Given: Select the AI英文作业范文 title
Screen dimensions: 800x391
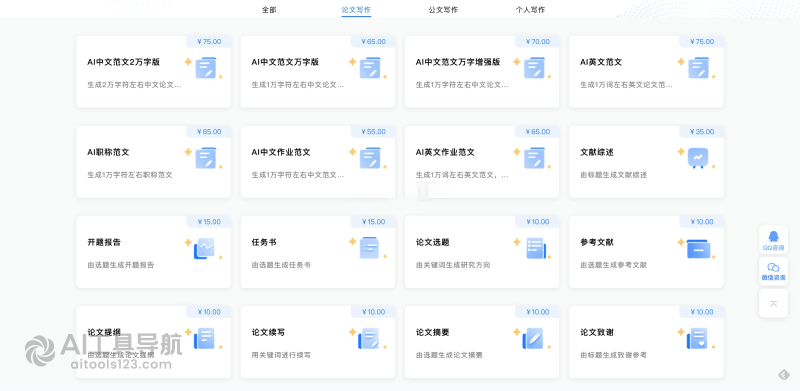Looking at the screenshot, I should pyautogui.click(x=445, y=153).
